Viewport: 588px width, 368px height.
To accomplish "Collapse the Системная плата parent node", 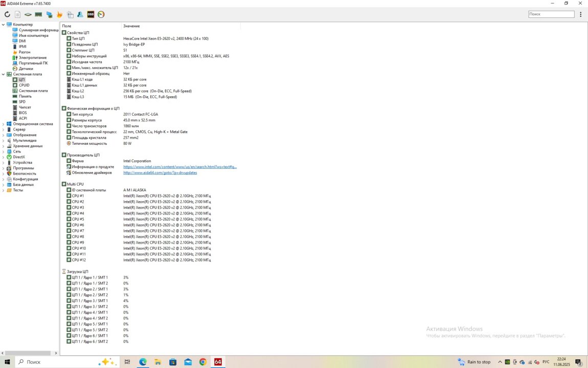I will (3, 74).
